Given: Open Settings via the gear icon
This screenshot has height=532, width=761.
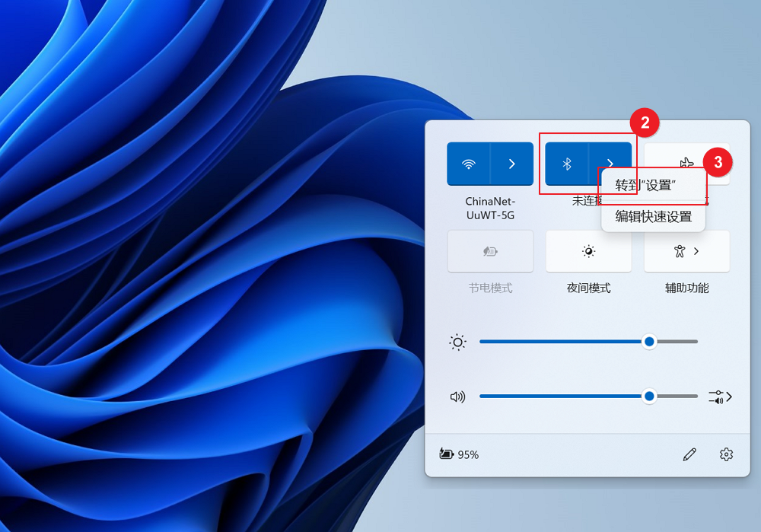Looking at the screenshot, I should pyautogui.click(x=725, y=454).
